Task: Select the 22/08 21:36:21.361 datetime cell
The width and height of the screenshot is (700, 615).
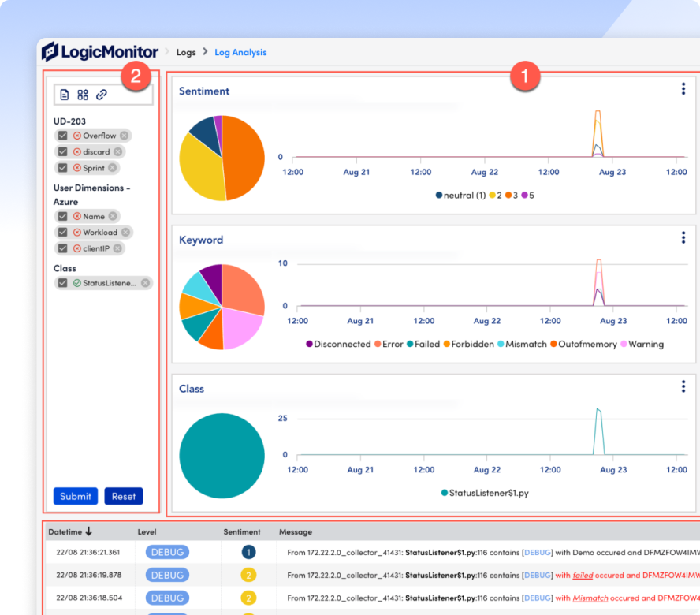Action: (88, 553)
